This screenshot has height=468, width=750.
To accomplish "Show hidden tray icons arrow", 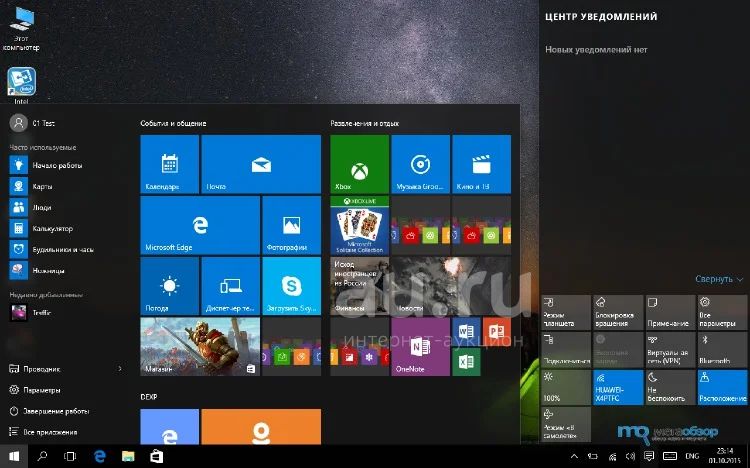I will 574,456.
